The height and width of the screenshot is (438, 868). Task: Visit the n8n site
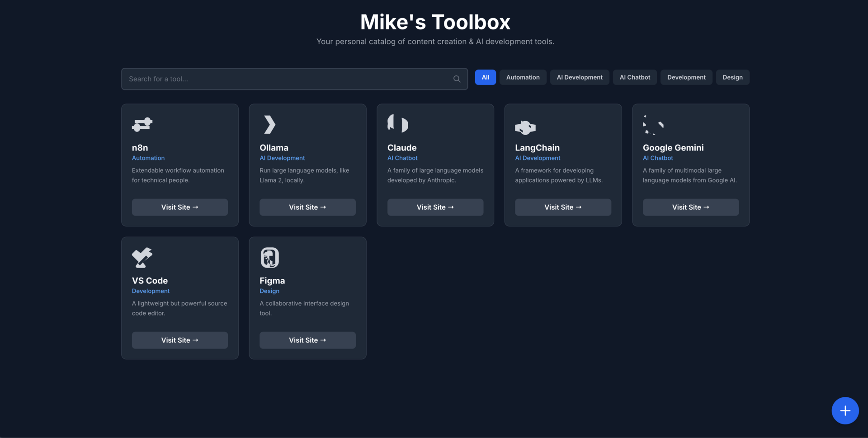click(180, 207)
